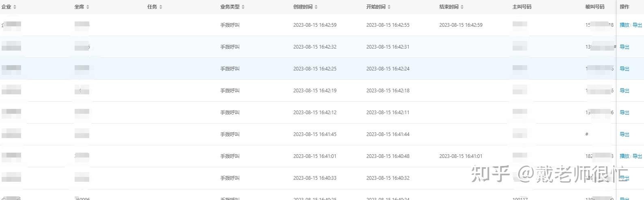Sort the table by 任务 column icon
This screenshot has height=200, width=644.
point(161,7)
